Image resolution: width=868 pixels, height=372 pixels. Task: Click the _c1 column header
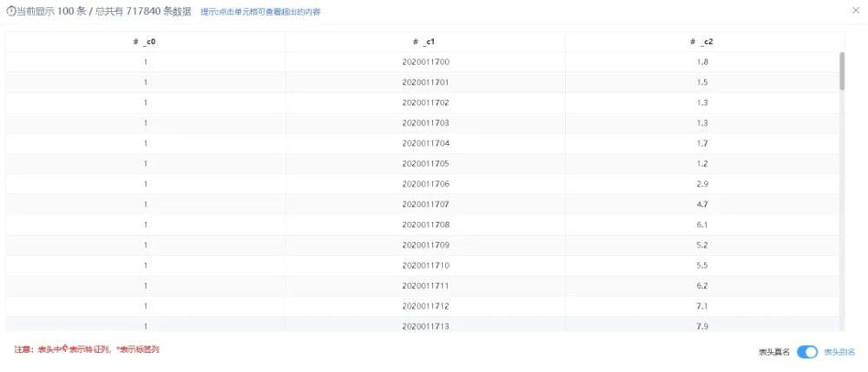pos(425,42)
